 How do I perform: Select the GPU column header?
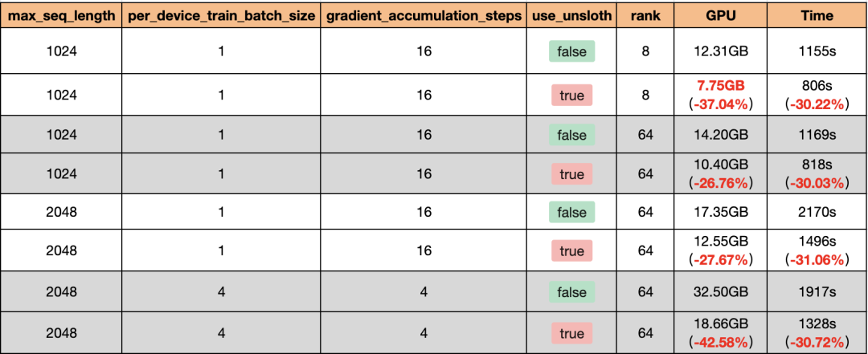(x=719, y=16)
